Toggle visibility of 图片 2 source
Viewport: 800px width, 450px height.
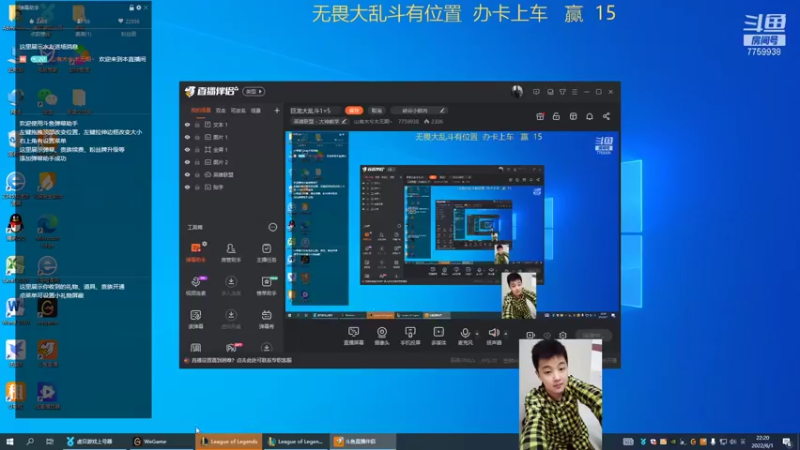187,162
